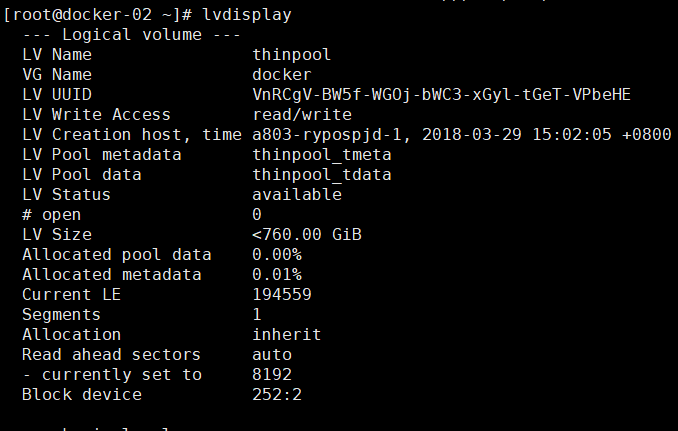Click the read/write access value
Viewport: 678px width, 431px height.
coord(302,115)
